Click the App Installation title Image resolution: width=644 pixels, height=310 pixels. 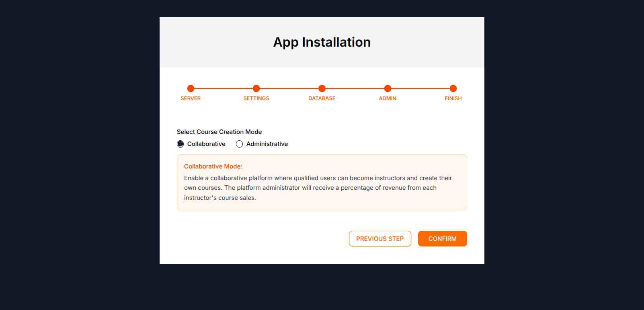click(x=322, y=42)
